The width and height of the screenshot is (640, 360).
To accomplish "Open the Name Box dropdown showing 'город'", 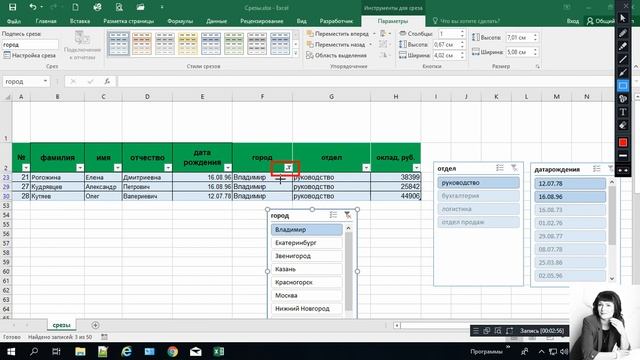I will click(45, 81).
